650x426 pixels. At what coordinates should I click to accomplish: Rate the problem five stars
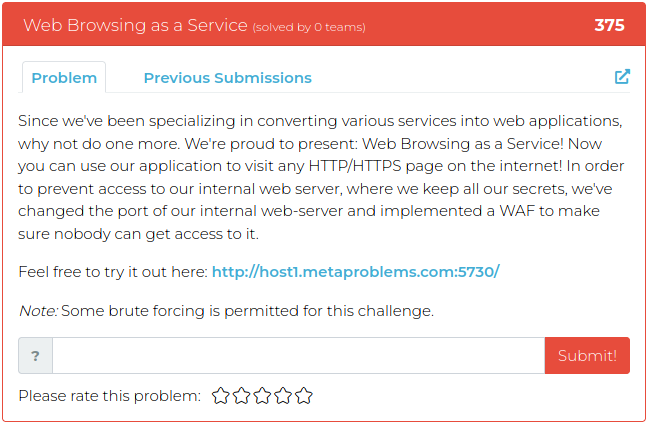click(304, 396)
